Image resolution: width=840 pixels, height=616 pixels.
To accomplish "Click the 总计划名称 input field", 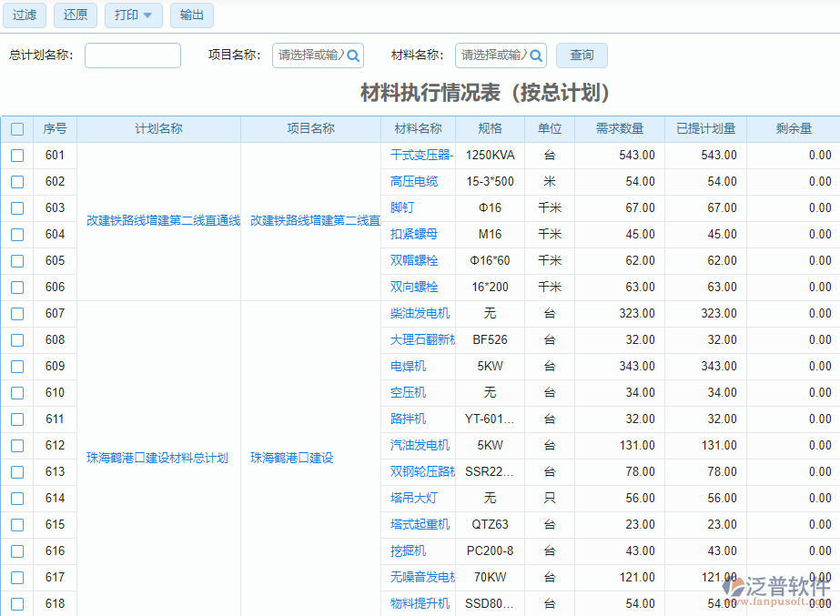I will tap(132, 55).
